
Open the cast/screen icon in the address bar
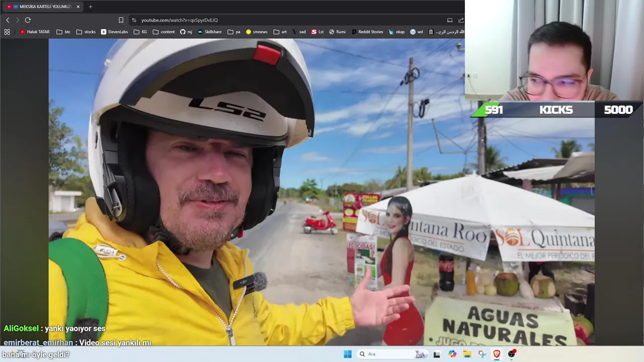(450, 20)
